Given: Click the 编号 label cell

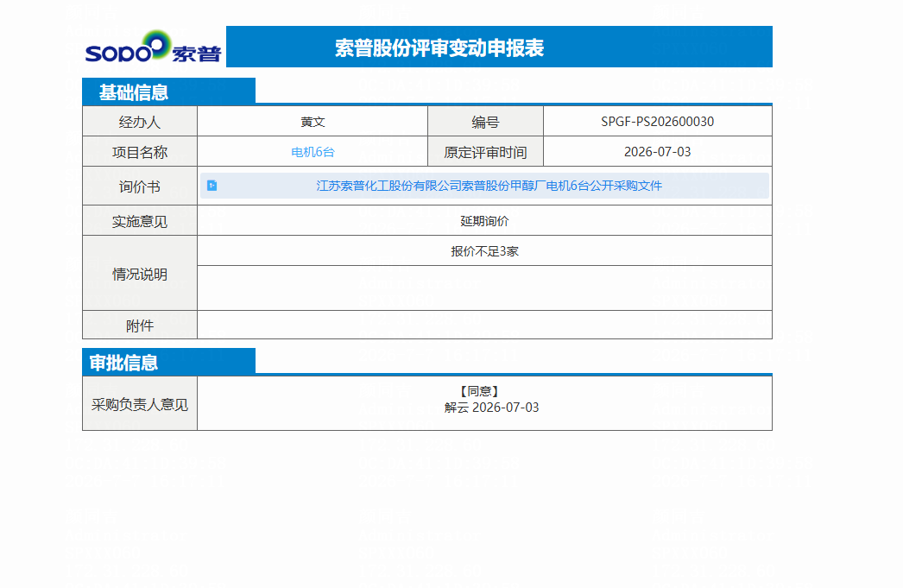Looking at the screenshot, I should (485, 122).
